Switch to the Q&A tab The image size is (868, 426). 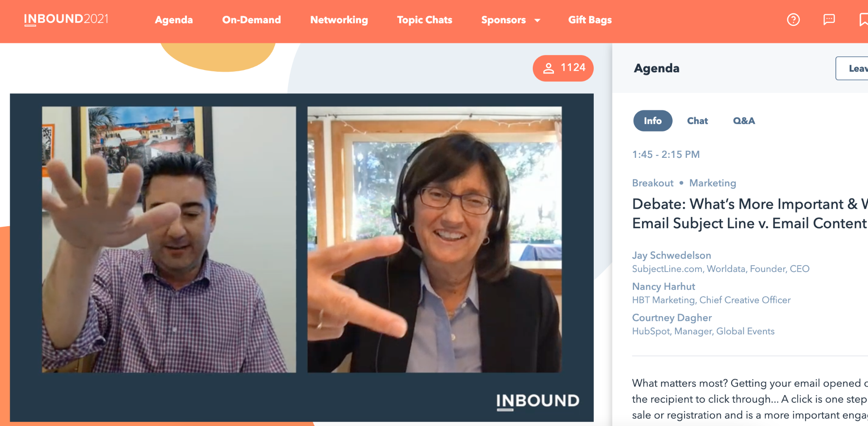[744, 121]
